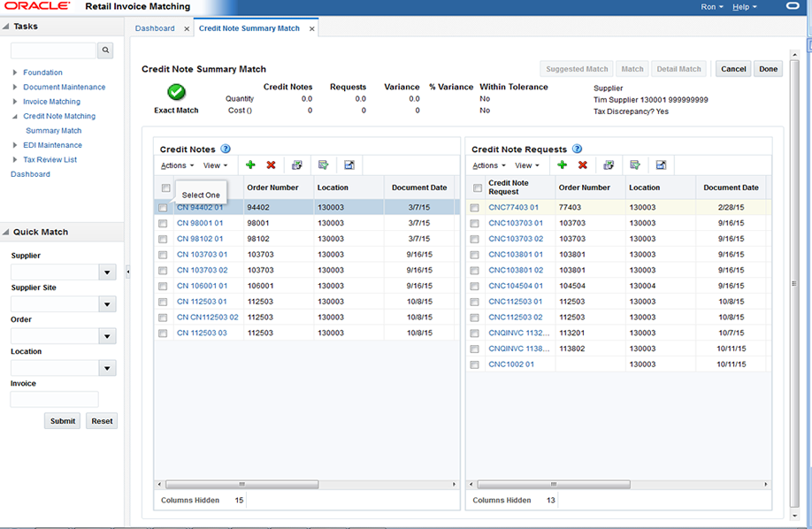812x529 pixels.
Task: Click the detach icon in Credit Notes toolbar
Action: click(349, 165)
